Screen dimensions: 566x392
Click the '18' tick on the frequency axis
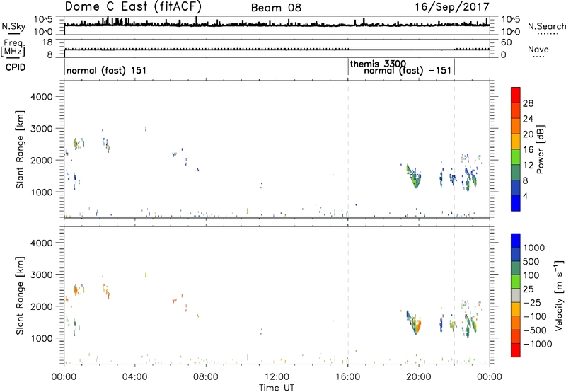tap(47, 42)
